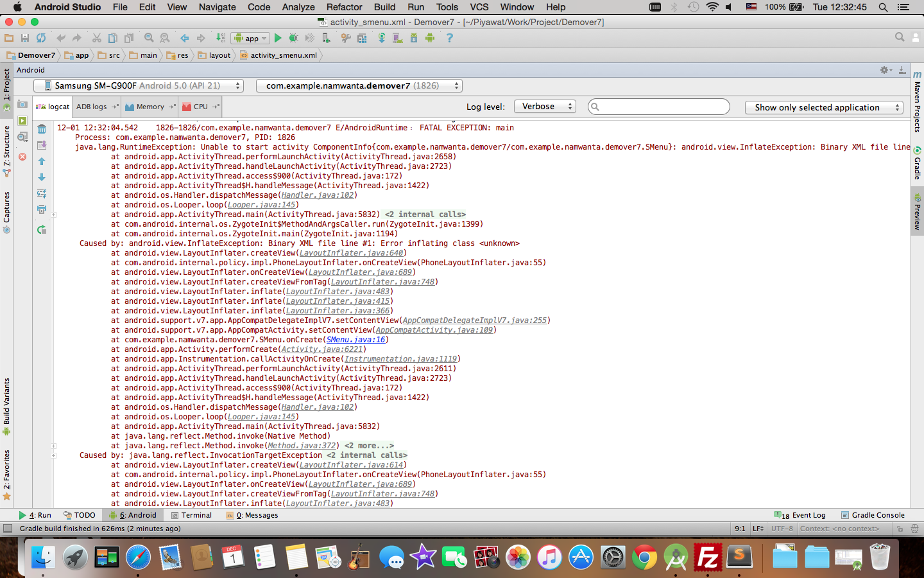Screen dimensions: 924x578
Task: Open the Build Variants side panel
Action: 6,406
